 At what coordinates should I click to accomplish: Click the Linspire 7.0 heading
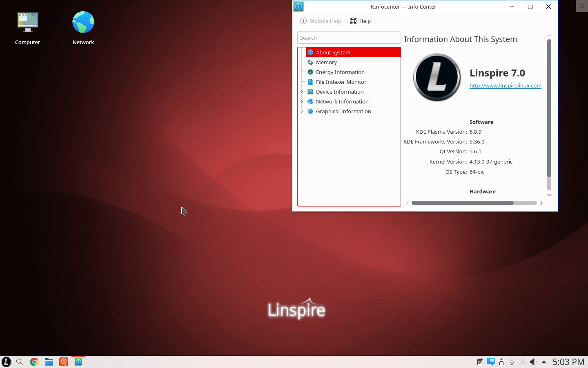(x=497, y=73)
